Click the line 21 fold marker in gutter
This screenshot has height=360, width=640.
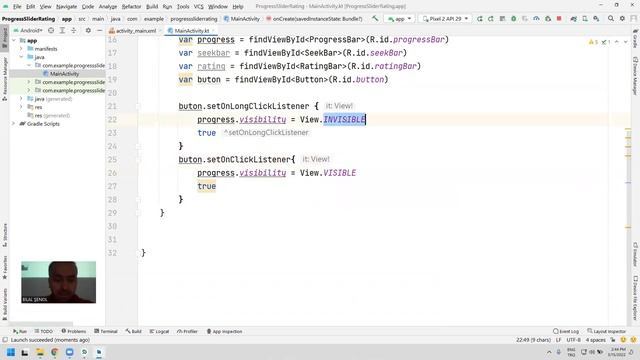pyautogui.click(x=138, y=106)
